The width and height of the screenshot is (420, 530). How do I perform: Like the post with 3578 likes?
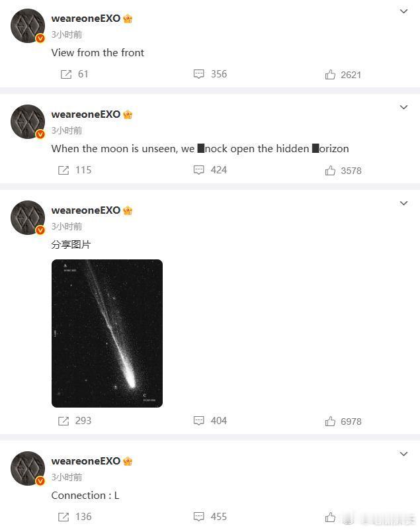click(343, 171)
